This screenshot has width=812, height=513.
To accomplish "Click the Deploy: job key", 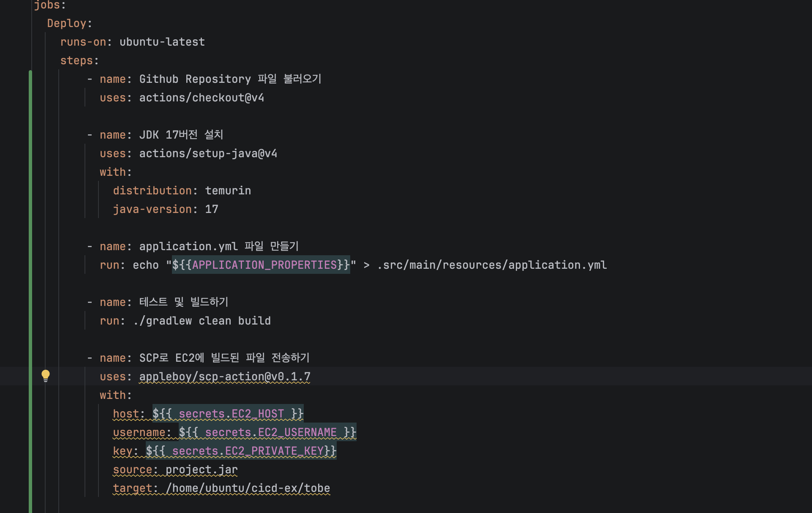I will tap(70, 23).
